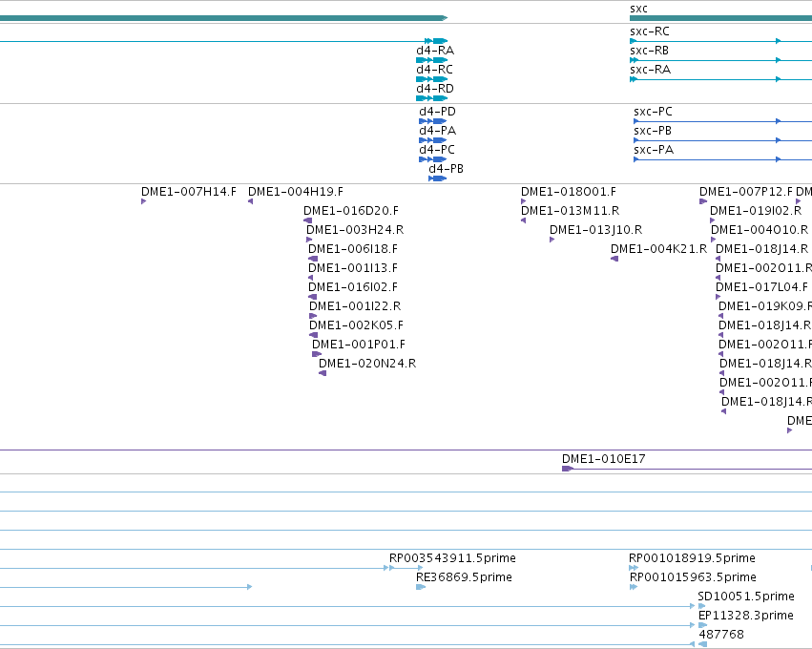Click the DME1-006I18.F feature label
Screen dimensions: 812x649
(x=353, y=250)
